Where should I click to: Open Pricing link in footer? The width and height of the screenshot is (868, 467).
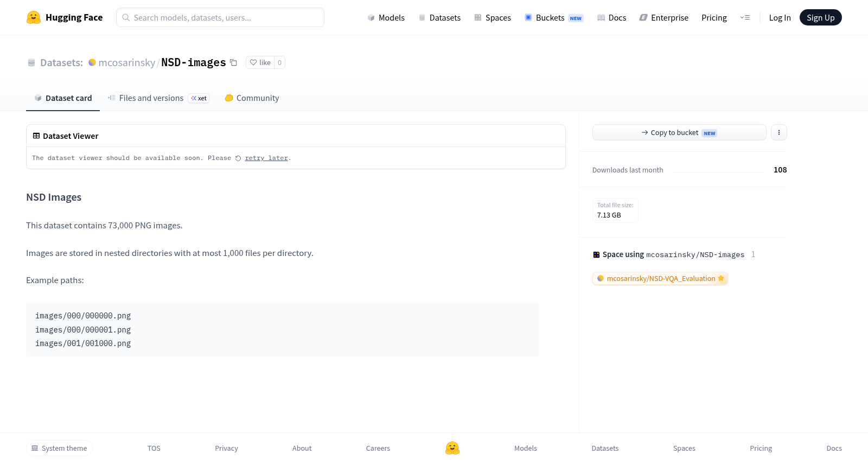click(x=761, y=448)
